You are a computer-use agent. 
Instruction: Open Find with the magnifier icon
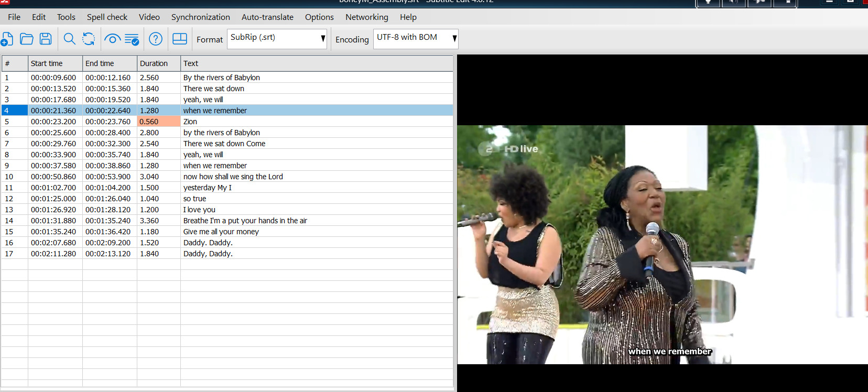[69, 39]
